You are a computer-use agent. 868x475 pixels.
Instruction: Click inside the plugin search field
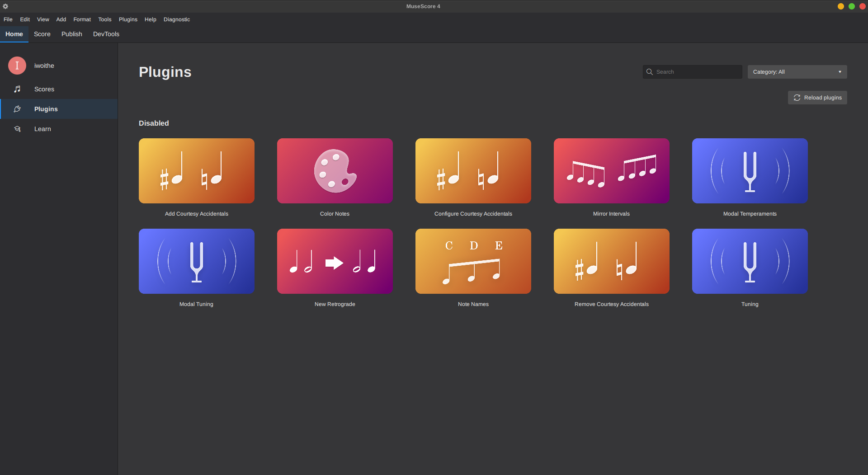point(692,71)
